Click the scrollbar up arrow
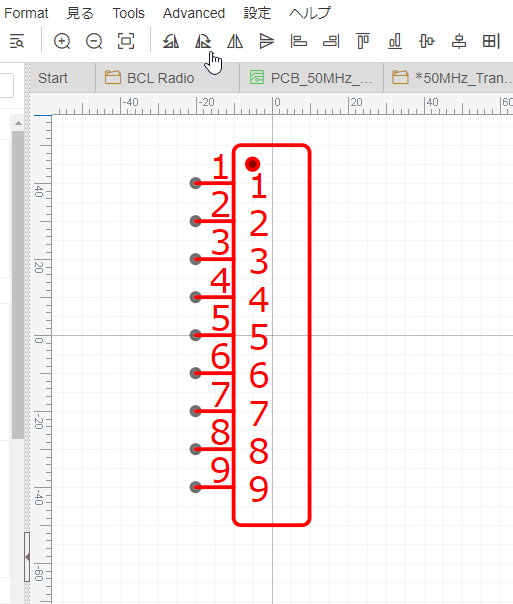 (18, 123)
